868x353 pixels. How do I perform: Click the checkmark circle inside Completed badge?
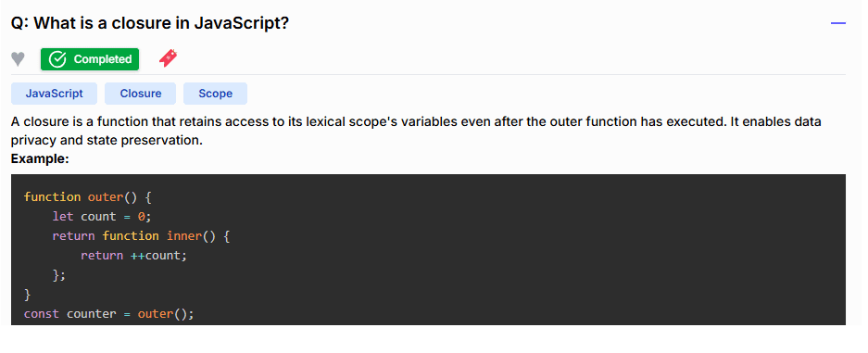coord(57,59)
